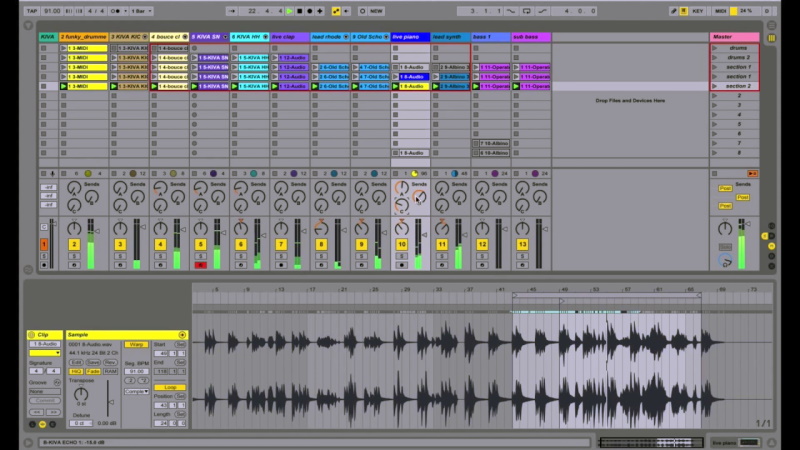Click the Rev. reverse button

pos(110,362)
